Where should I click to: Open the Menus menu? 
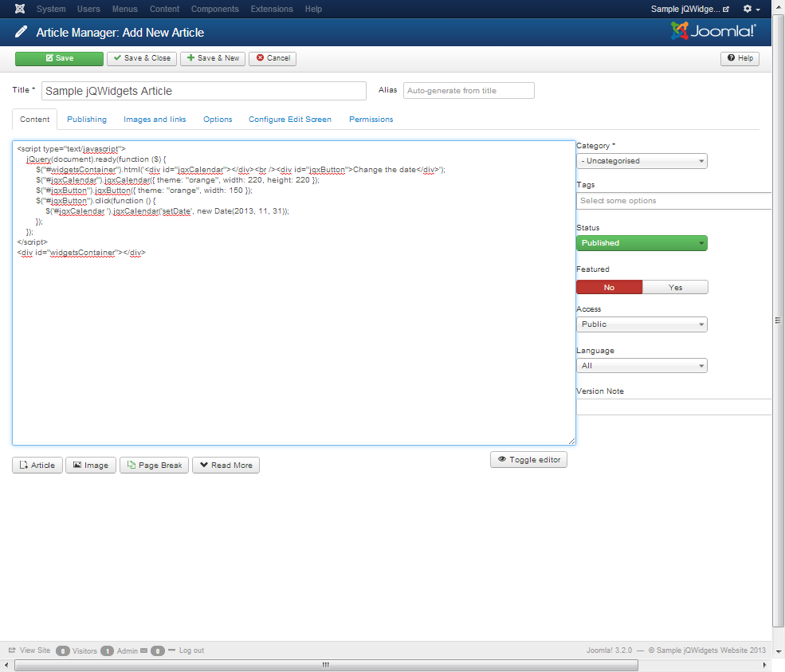(x=124, y=9)
